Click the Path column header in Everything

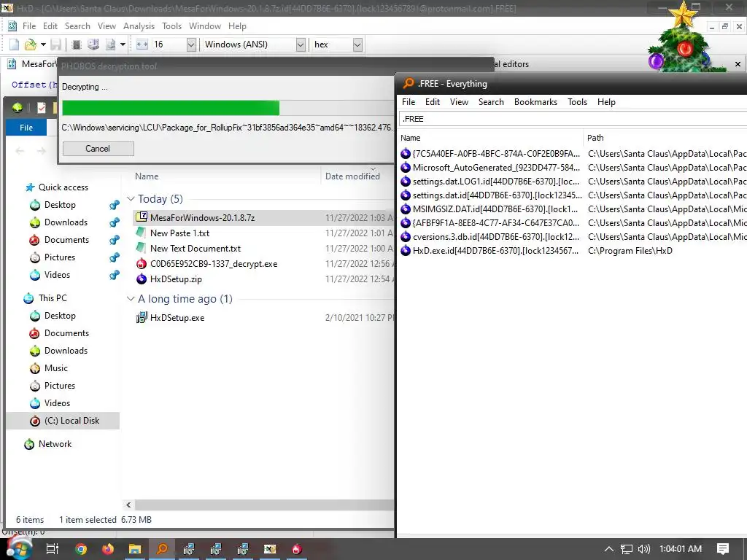pos(665,138)
